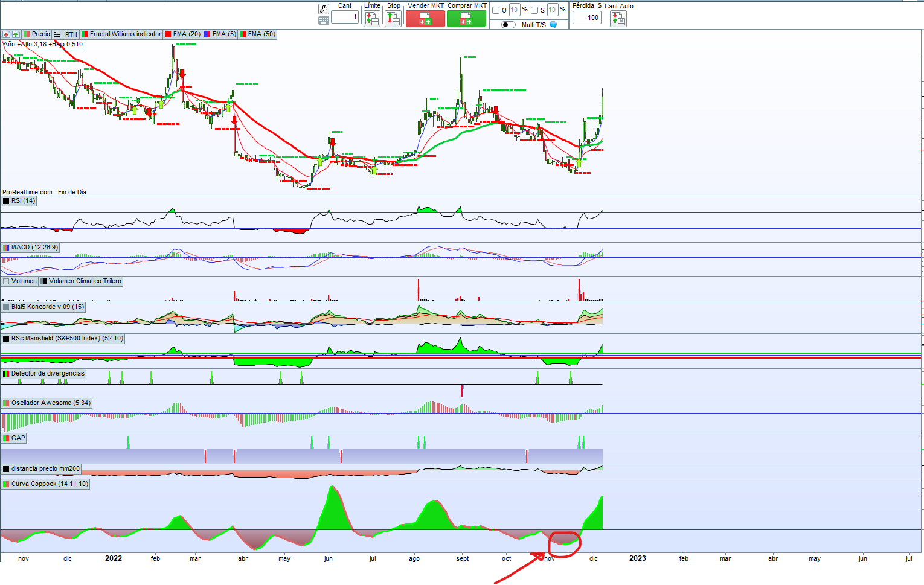This screenshot has height=585, width=924.
Task: Click the sept month label on time axis
Action: click(x=463, y=559)
